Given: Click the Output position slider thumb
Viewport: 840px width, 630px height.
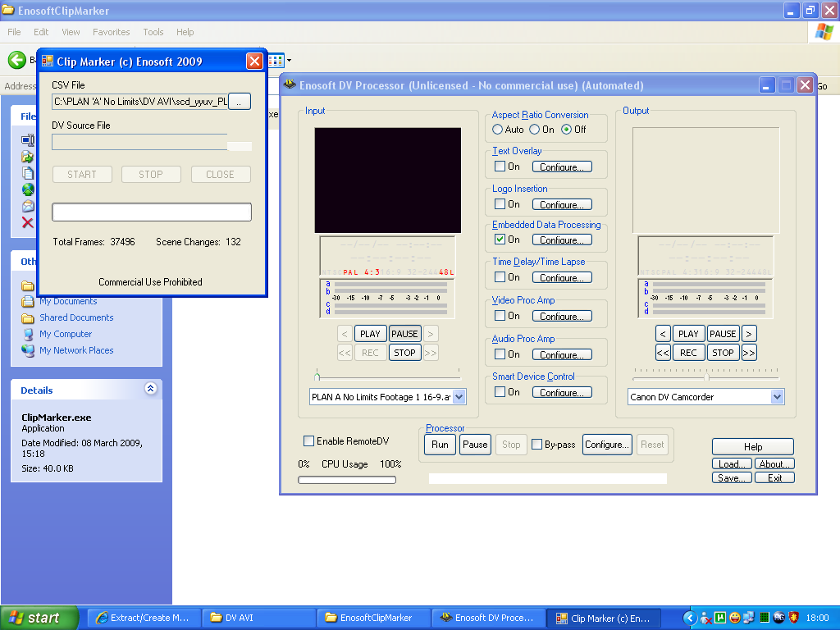Looking at the screenshot, I should 706,377.
